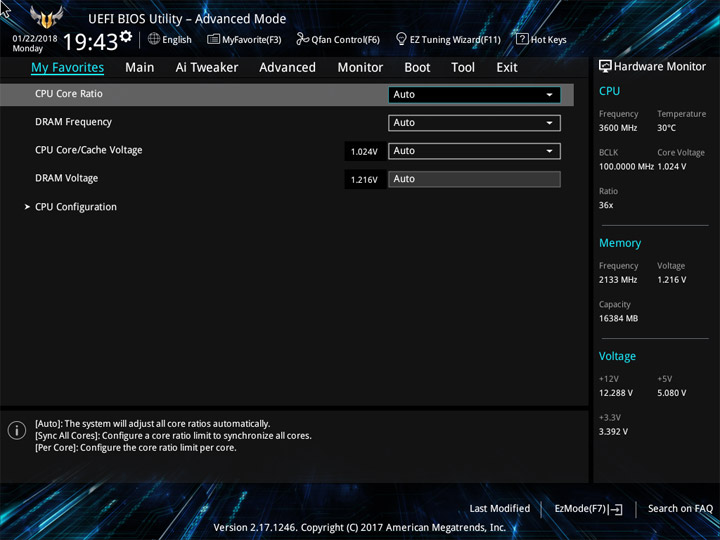Click the globe language icon
The image size is (720, 540).
click(x=154, y=39)
